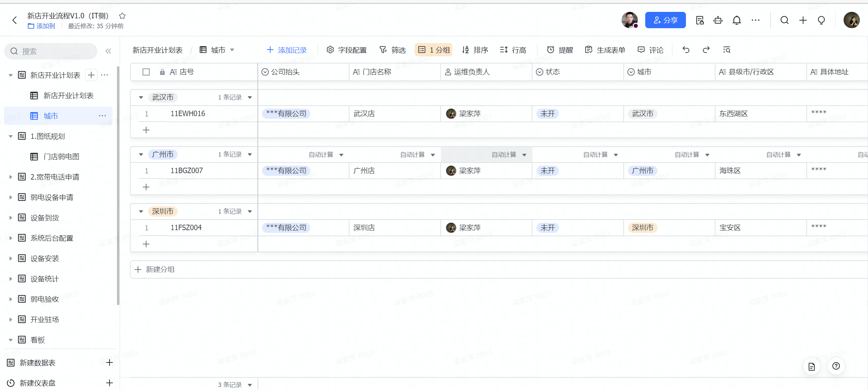The image size is (868, 390).
Task: Open the notifications bell
Action: pos(736,20)
